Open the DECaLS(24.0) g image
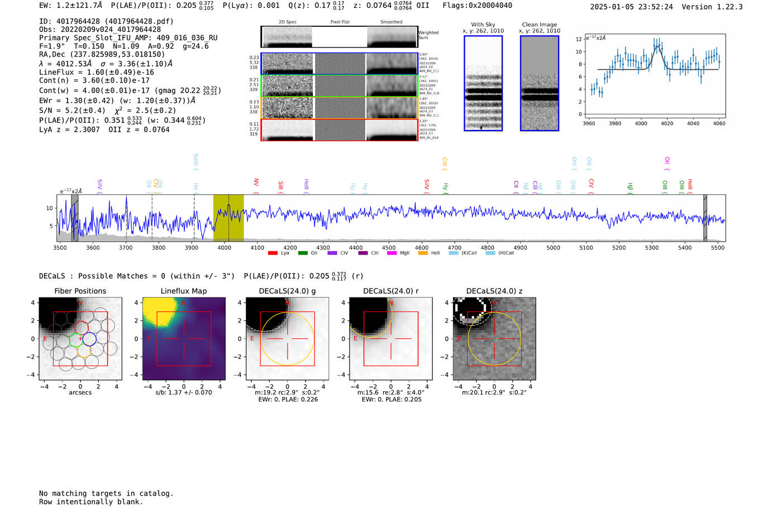782x532 pixels. [287, 339]
